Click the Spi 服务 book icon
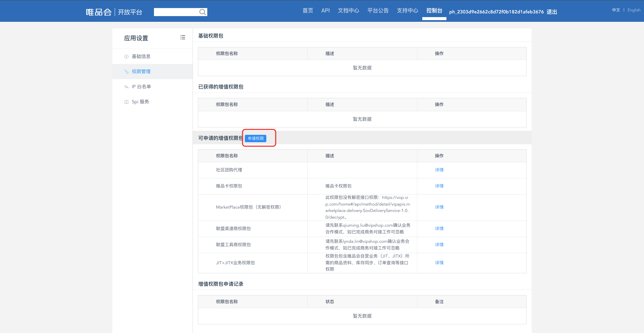 click(126, 102)
